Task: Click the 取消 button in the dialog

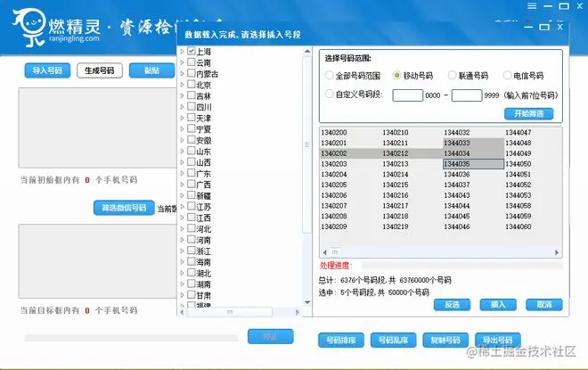Action: 544,304
